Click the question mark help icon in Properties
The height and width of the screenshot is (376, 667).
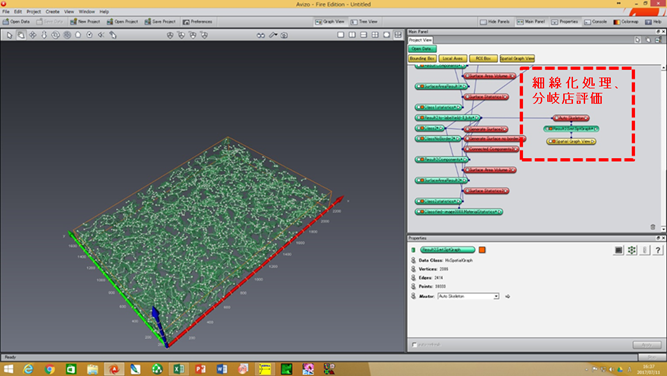click(x=658, y=250)
